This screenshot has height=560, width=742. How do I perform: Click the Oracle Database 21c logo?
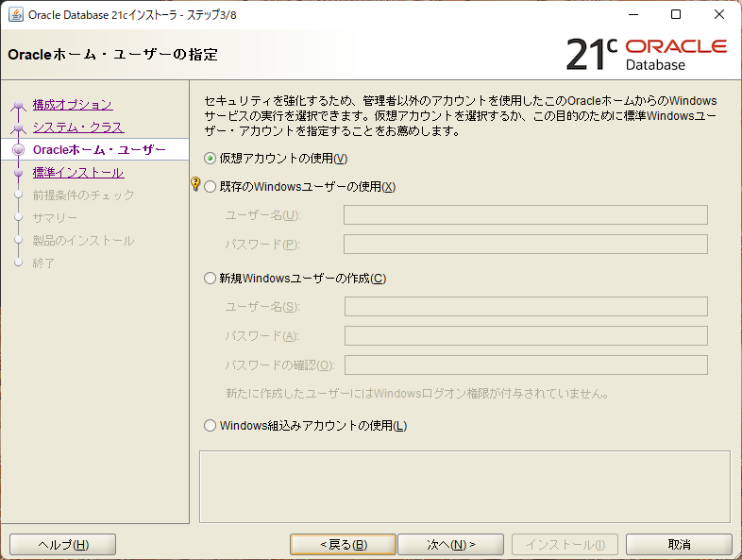(x=647, y=55)
